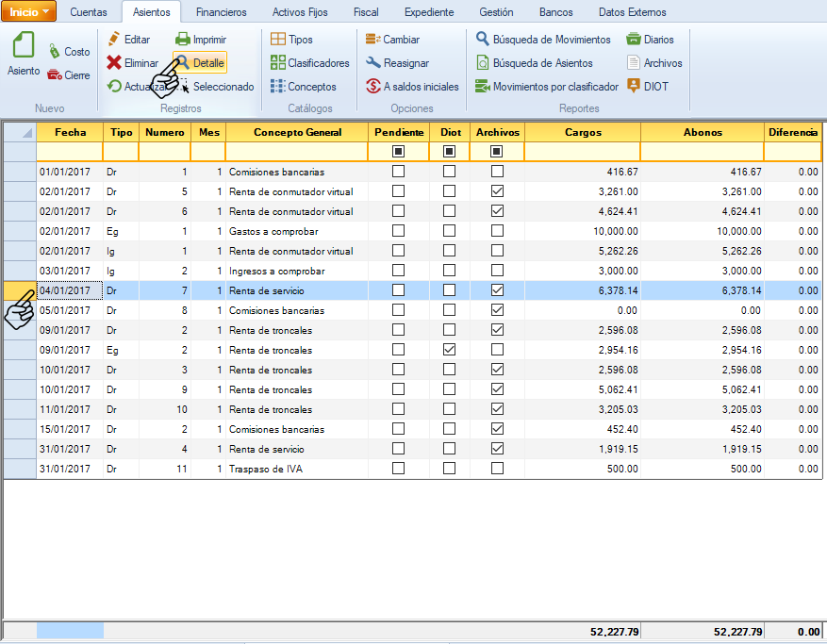Toggle the Archivos filter box in filter row
827x644 pixels.
point(497,152)
